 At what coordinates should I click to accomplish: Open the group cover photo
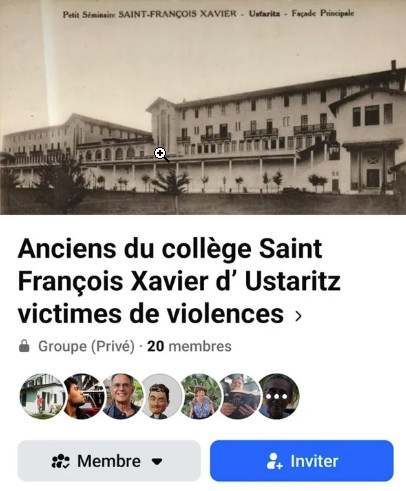pyautogui.click(x=203, y=107)
